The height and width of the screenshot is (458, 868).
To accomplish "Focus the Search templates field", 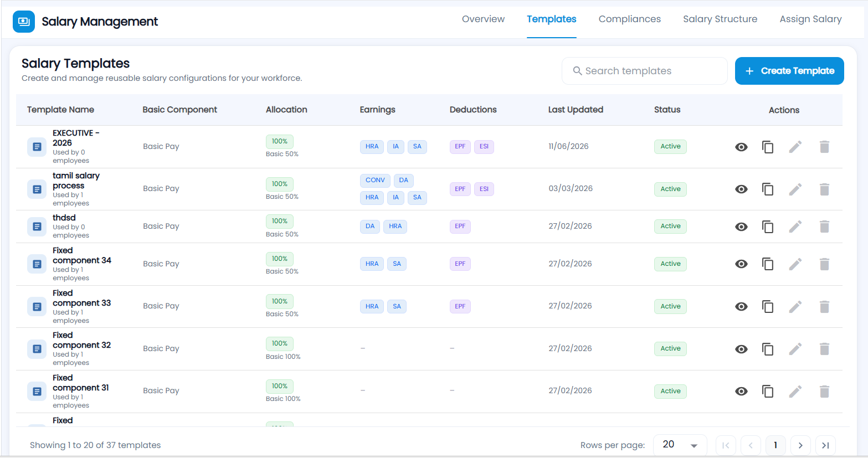I will tap(645, 71).
